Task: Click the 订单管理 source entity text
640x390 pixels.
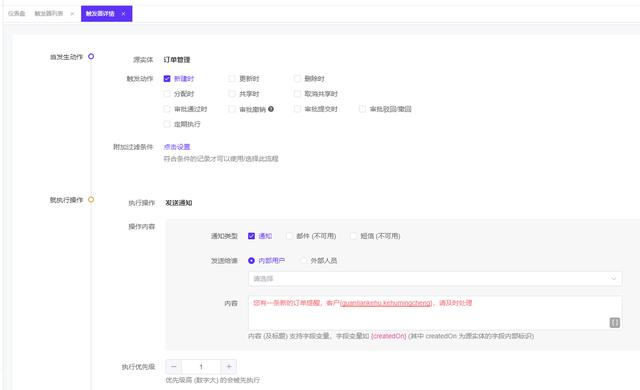Action: point(177,60)
